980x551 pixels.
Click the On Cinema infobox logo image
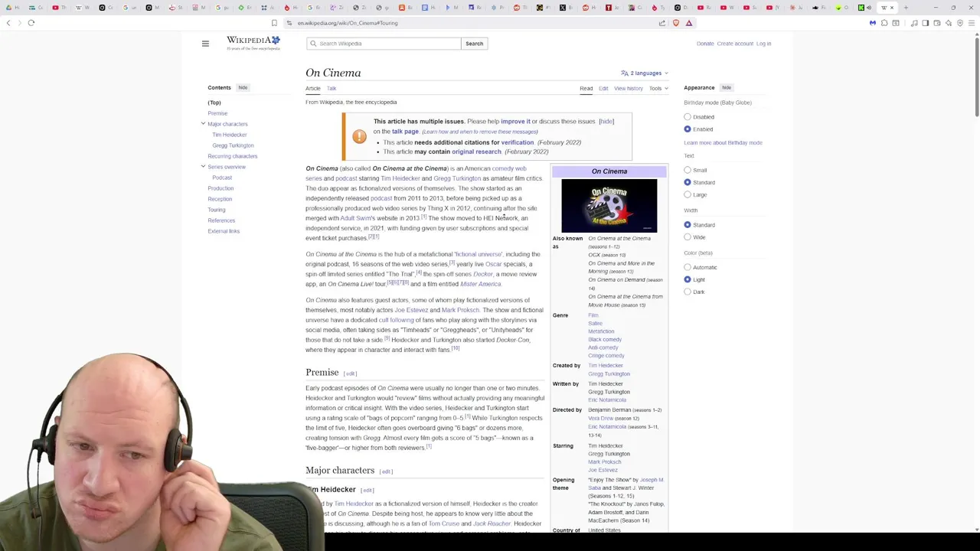tap(609, 205)
